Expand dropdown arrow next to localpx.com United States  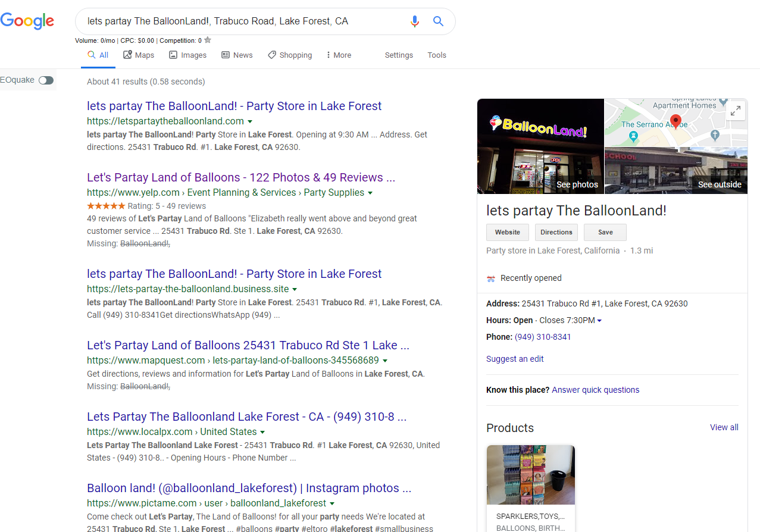[x=262, y=432]
